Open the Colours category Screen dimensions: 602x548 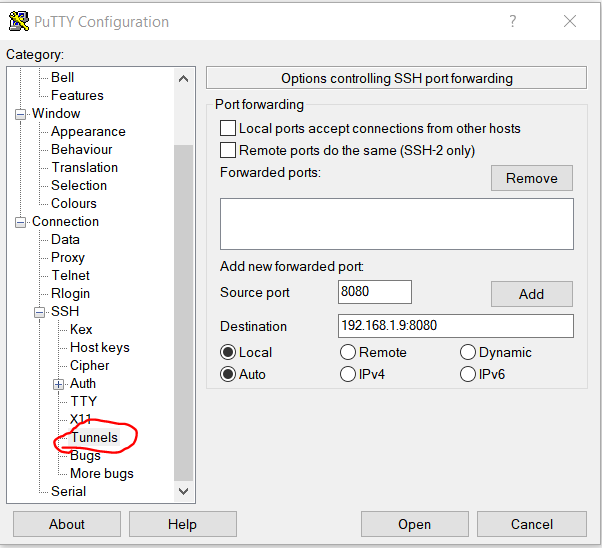point(74,204)
